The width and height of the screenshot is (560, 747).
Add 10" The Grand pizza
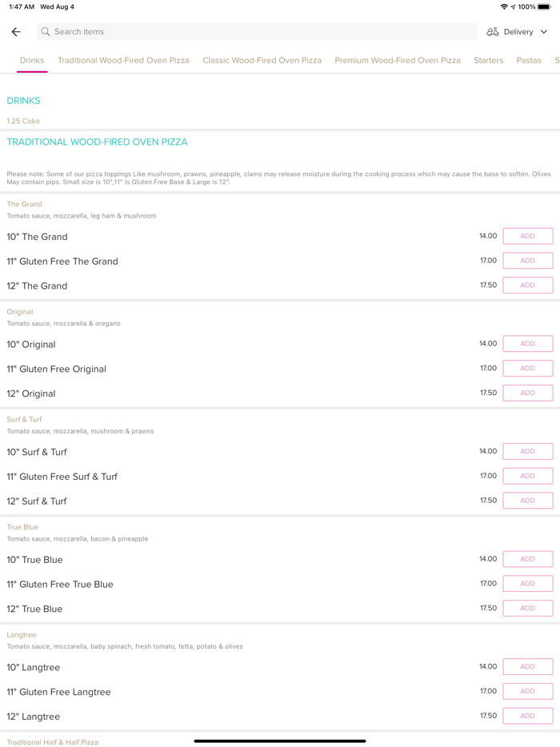[527, 236]
